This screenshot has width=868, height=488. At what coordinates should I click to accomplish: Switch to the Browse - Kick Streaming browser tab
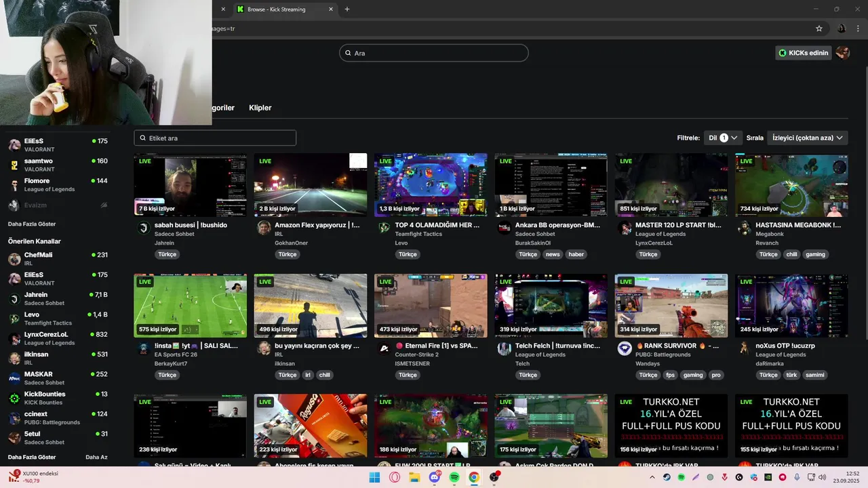click(285, 9)
